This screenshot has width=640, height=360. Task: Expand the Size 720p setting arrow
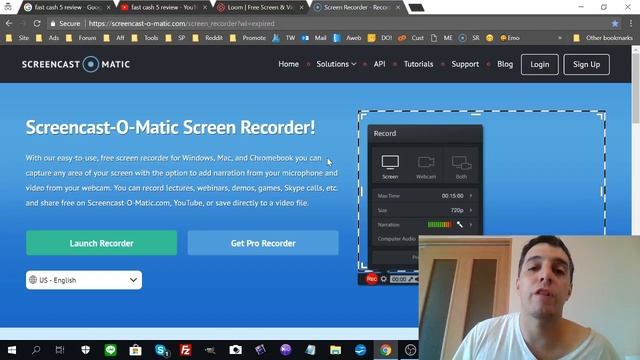point(471,210)
